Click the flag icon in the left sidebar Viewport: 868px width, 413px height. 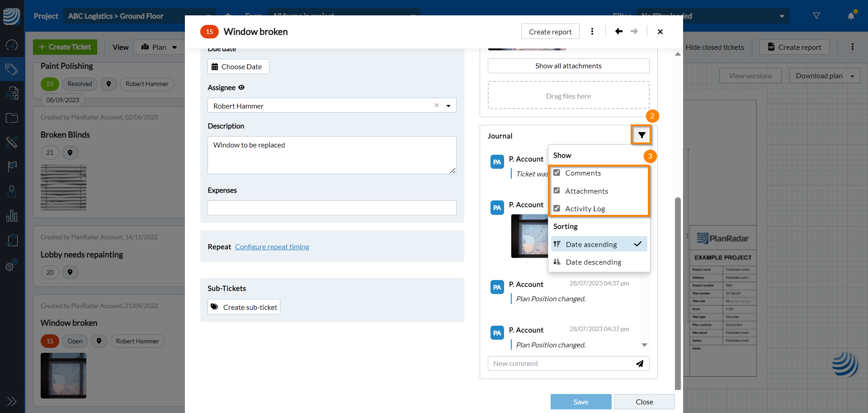click(11, 167)
